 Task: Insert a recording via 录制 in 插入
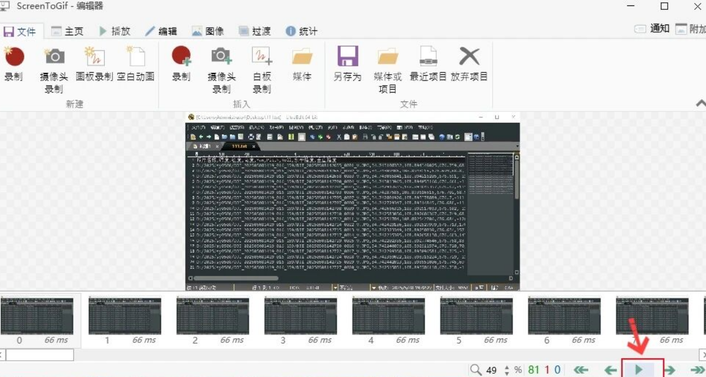[x=181, y=64]
